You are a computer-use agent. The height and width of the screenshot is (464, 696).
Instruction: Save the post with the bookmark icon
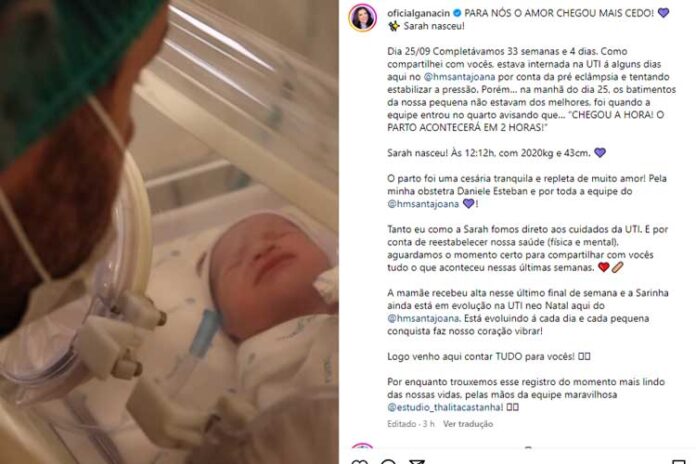coord(679,462)
